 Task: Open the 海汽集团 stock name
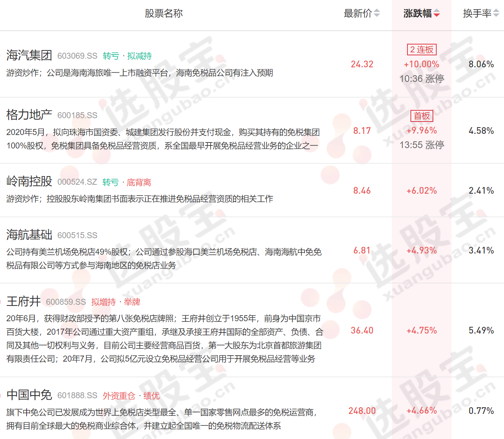(29, 55)
